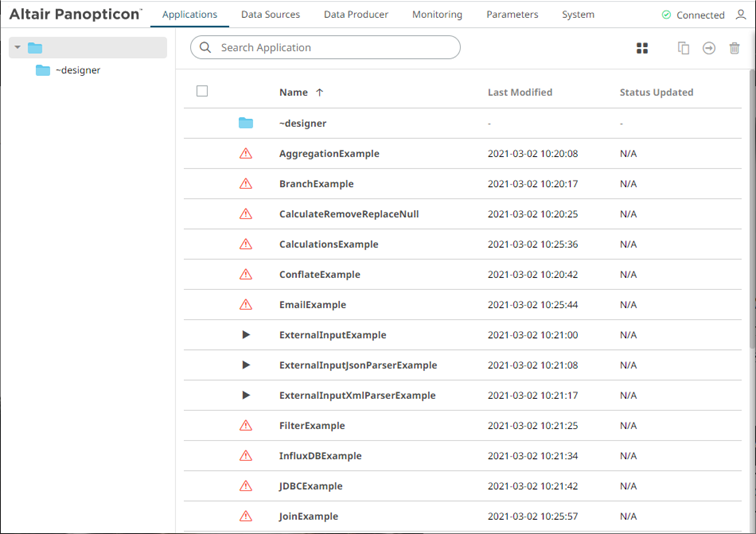Open the Data Sources tab
This screenshot has height=534, width=756.
coord(270,15)
